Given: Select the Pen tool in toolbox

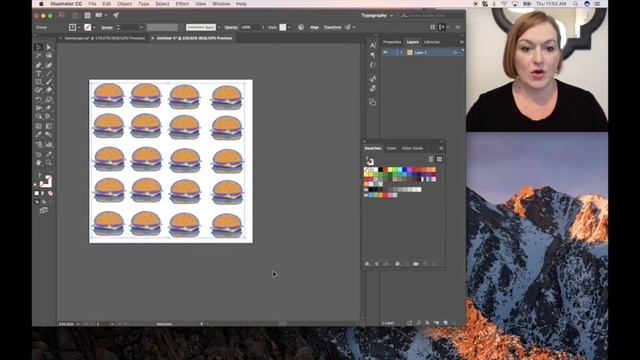Looking at the screenshot, I should (39, 65).
